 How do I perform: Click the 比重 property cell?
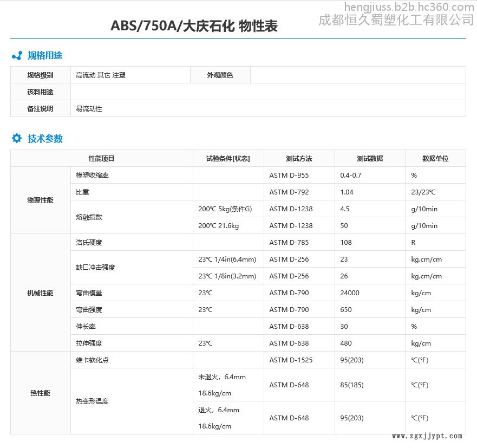pos(132,192)
